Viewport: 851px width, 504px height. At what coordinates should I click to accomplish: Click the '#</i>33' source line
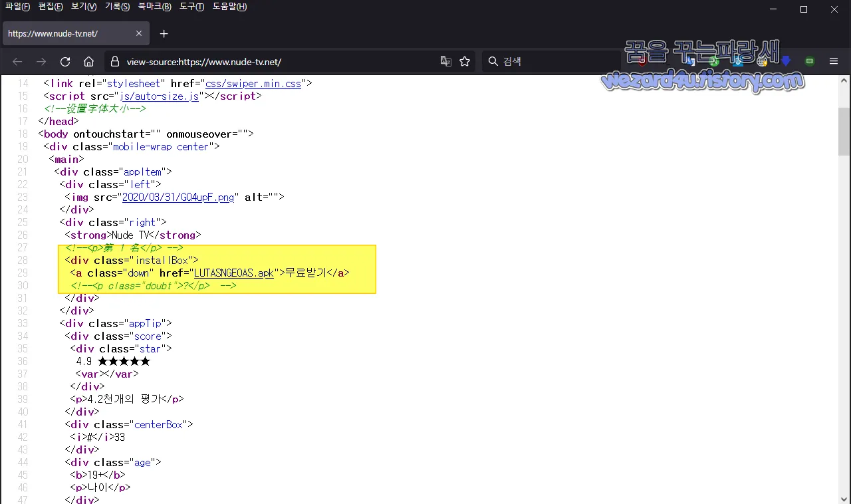click(x=98, y=438)
